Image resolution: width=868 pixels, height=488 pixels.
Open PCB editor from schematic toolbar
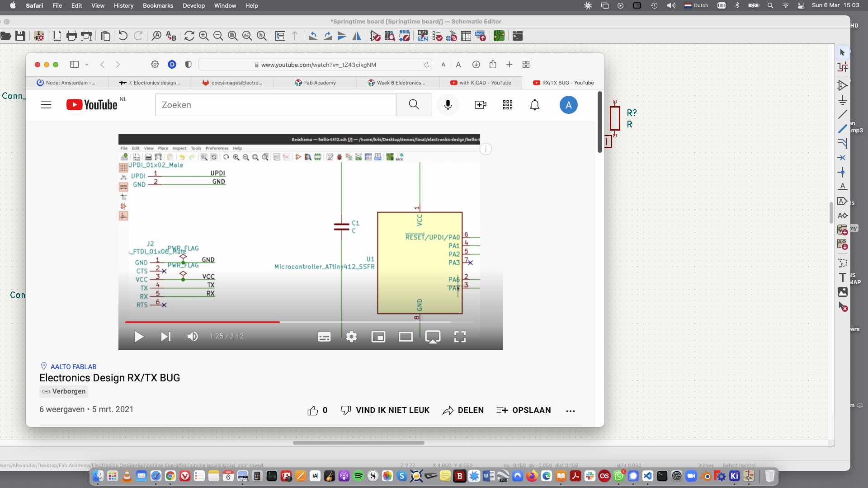click(499, 36)
